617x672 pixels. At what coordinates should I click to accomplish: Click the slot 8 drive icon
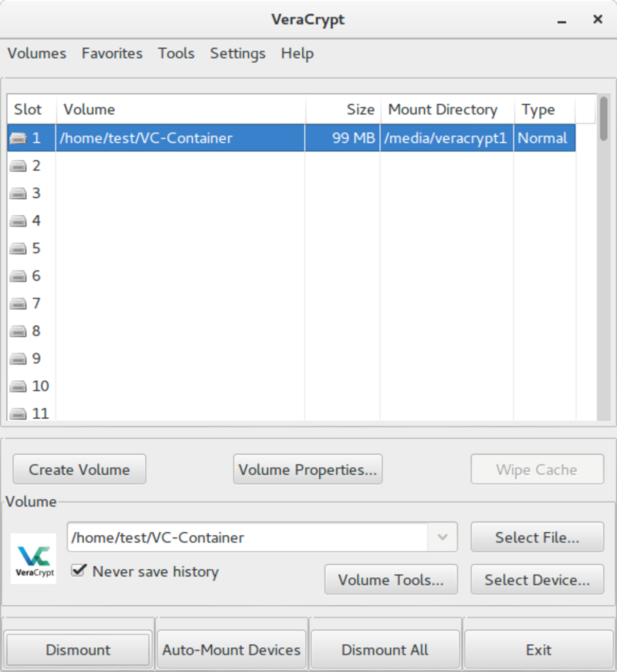[x=18, y=331]
